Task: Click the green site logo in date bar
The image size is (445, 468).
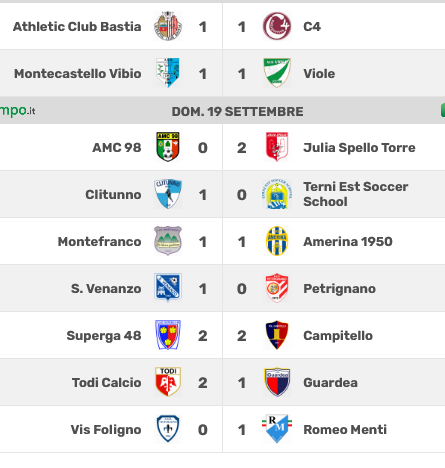Action: (x=17, y=111)
